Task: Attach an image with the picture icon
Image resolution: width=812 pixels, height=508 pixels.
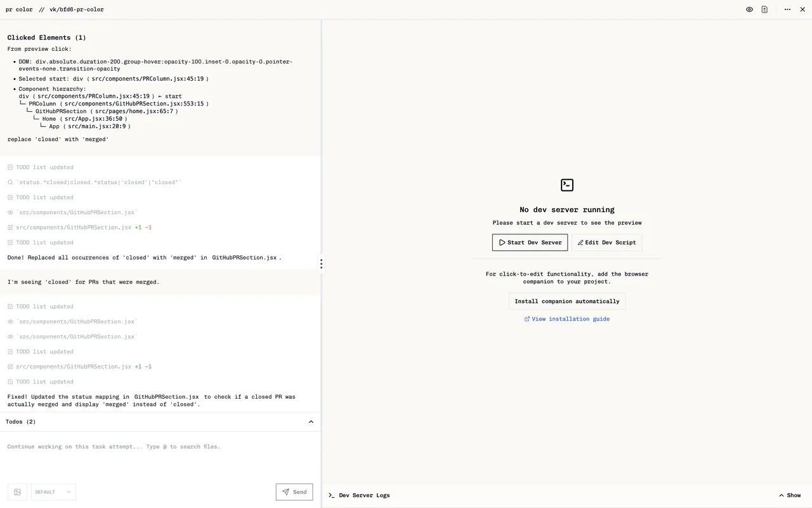Action: [17, 492]
